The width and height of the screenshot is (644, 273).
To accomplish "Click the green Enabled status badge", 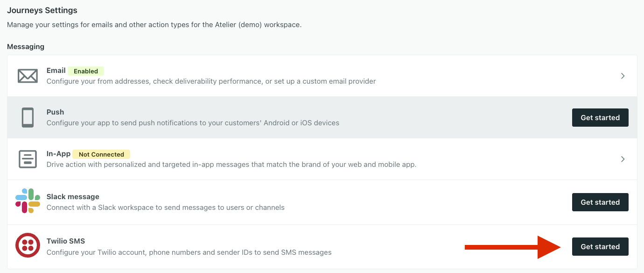I will click(86, 71).
